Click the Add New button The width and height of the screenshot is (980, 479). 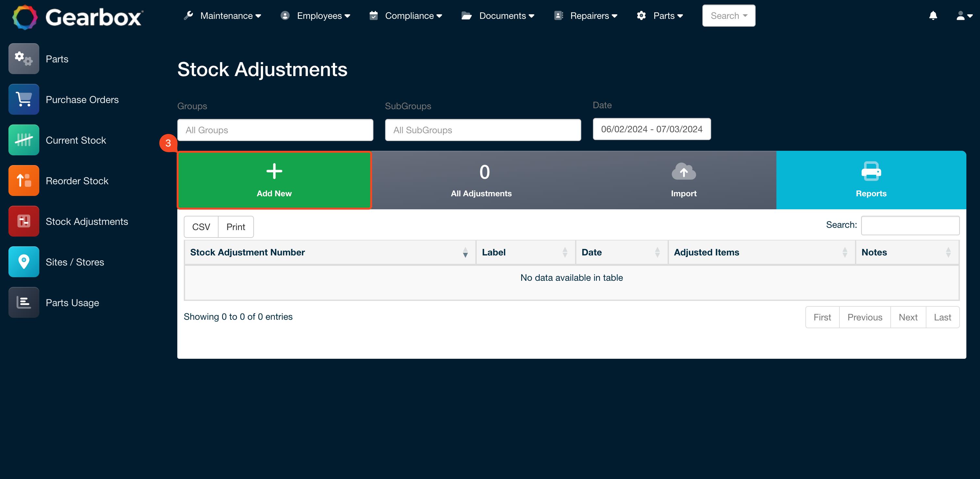274,180
